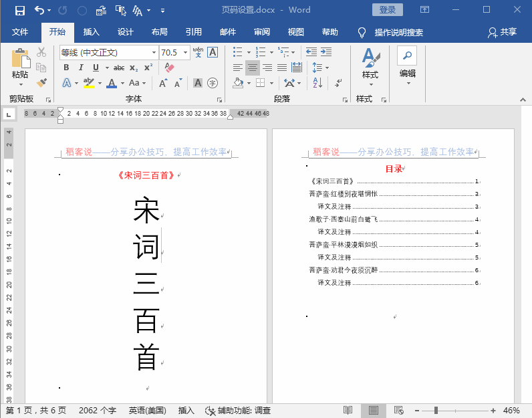The width and height of the screenshot is (532, 418).
Task: Zoom out with the minus button
Action: pos(417,411)
